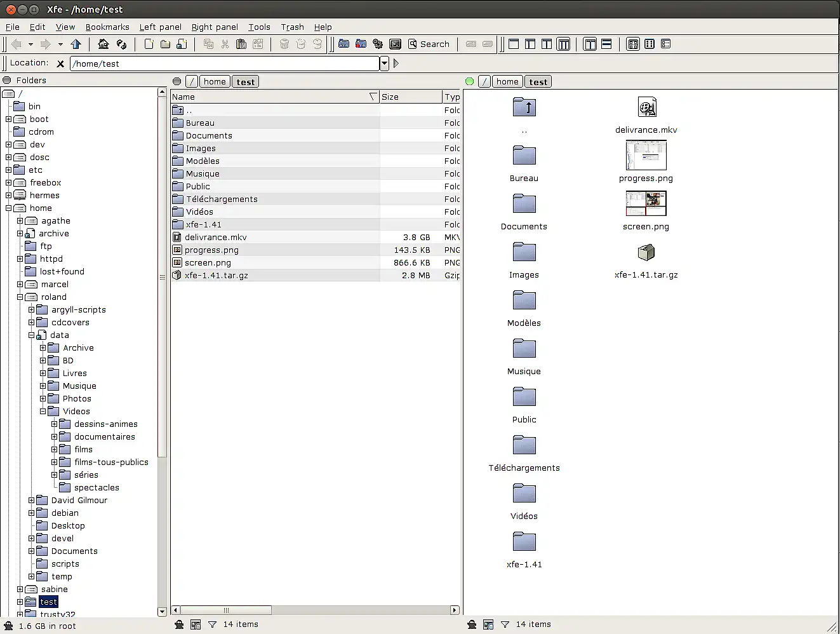This screenshot has height=634, width=840.
Task: Switch to the tree and two panels layout
Action: [563, 44]
